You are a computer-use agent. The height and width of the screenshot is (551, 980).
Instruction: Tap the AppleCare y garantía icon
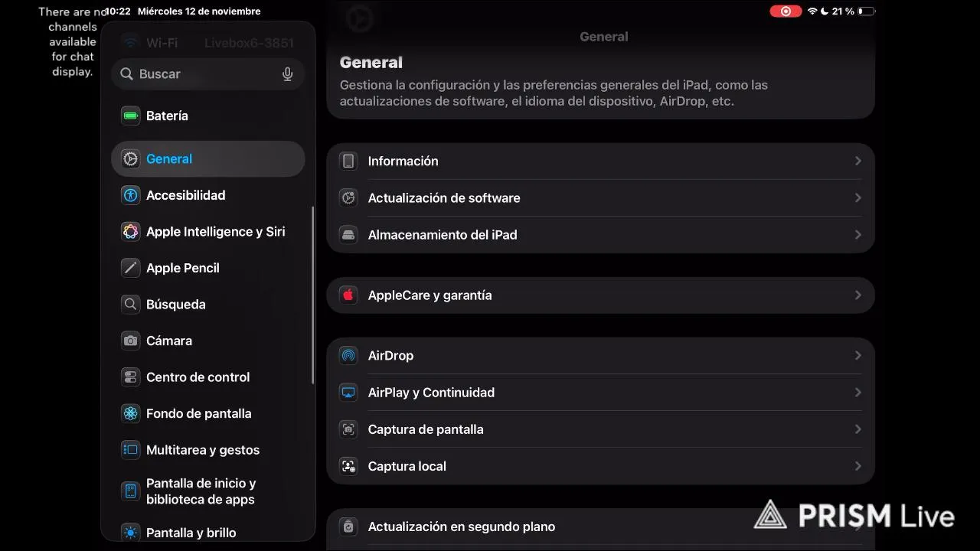[x=348, y=295]
